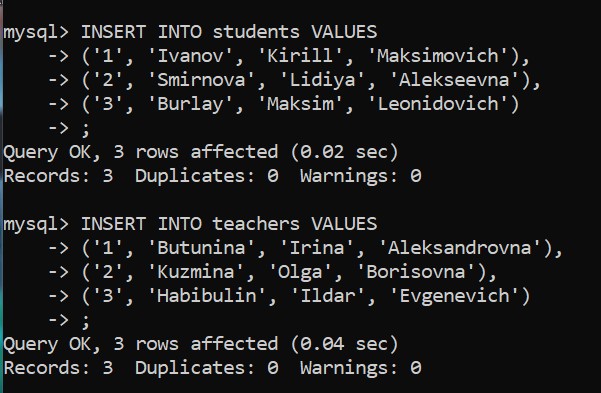Click the 'Evgenevich' value

point(454,296)
